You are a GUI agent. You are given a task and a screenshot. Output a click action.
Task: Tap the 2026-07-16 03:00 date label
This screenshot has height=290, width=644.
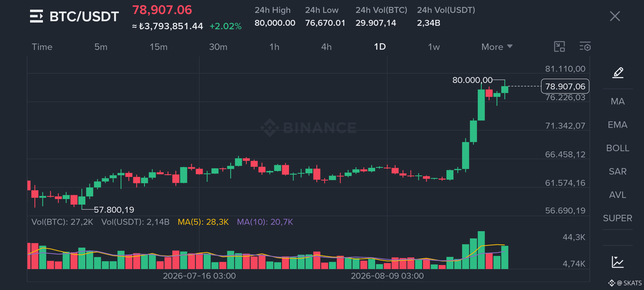tap(199, 276)
